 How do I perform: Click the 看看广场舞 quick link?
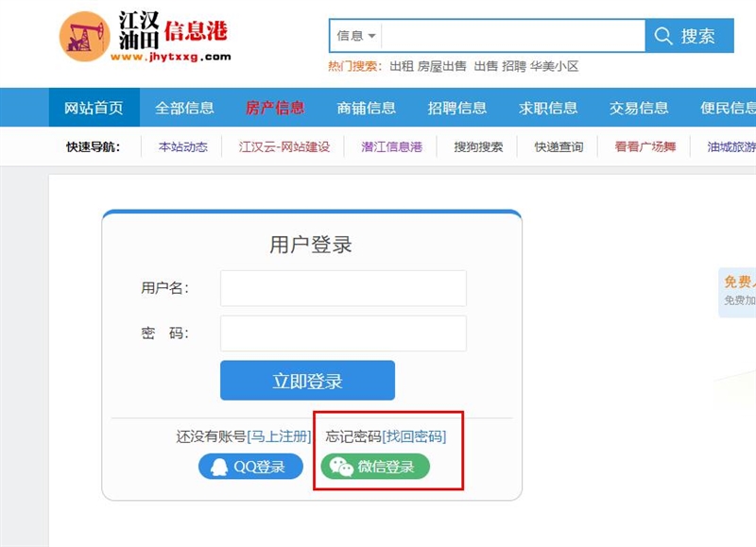click(x=645, y=146)
